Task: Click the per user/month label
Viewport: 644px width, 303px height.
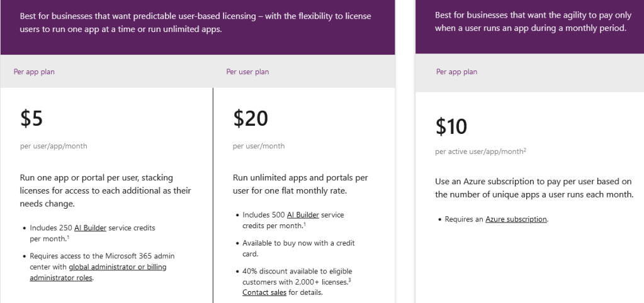Action: [259, 146]
